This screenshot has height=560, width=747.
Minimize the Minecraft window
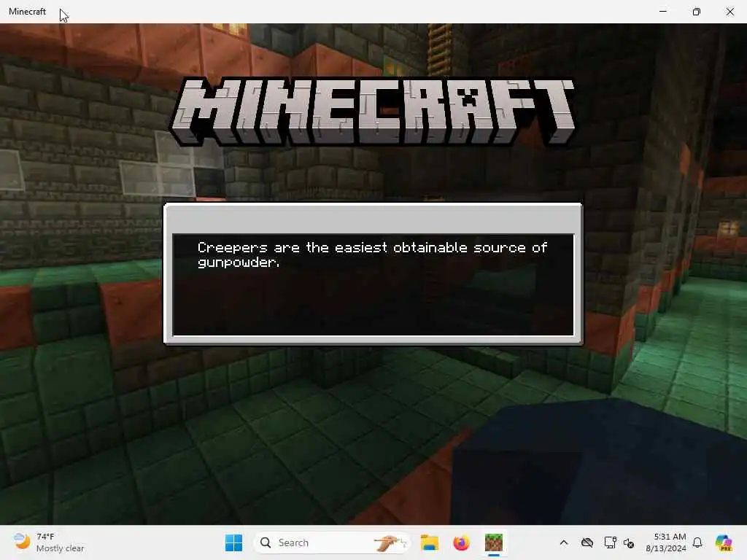pyautogui.click(x=662, y=12)
